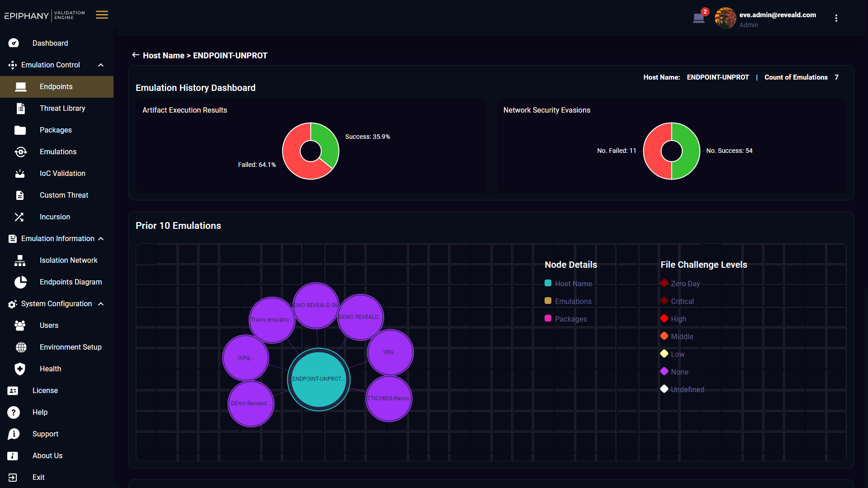Screen dimensions: 868x488
Task: Click the hamburger menu icon
Action: [x=102, y=15]
